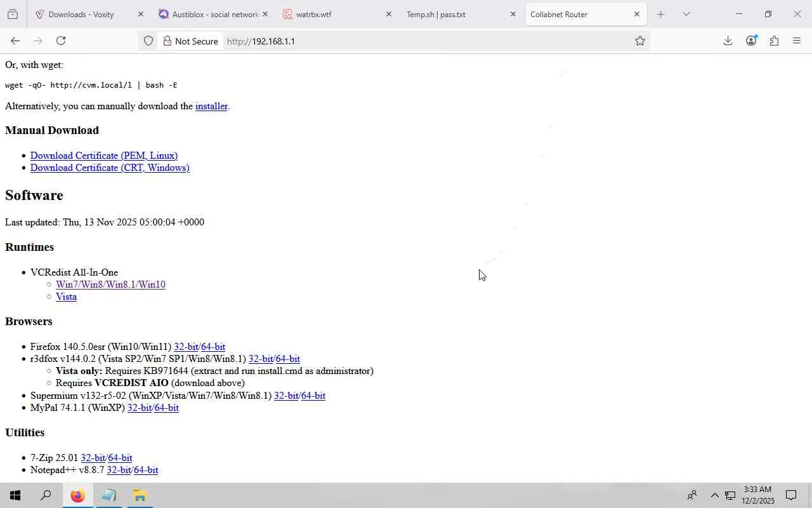Click the 'Software' heading
This screenshot has width=812, height=508.
pos(34,196)
